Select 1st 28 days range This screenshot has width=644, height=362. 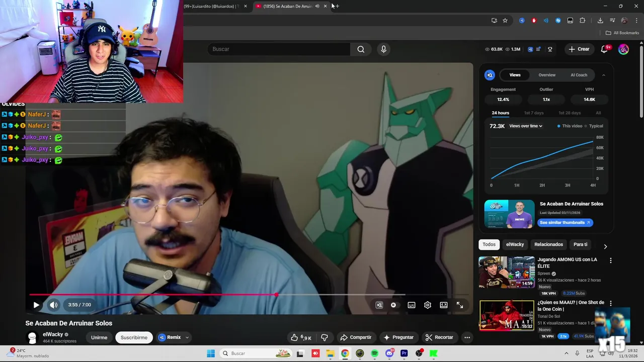[570, 113]
